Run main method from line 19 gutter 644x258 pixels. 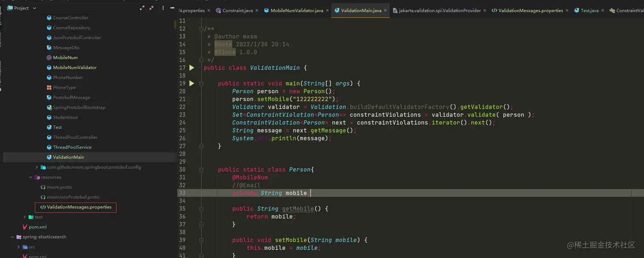(192, 83)
